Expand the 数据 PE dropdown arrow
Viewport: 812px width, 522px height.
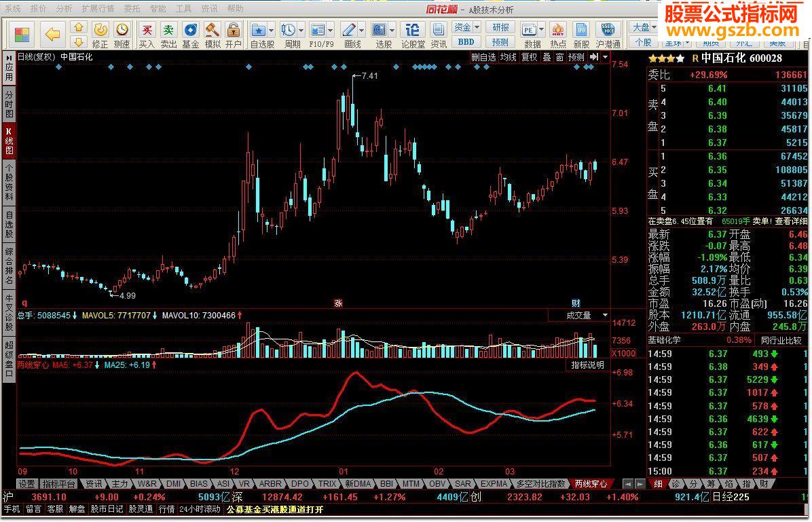542,29
